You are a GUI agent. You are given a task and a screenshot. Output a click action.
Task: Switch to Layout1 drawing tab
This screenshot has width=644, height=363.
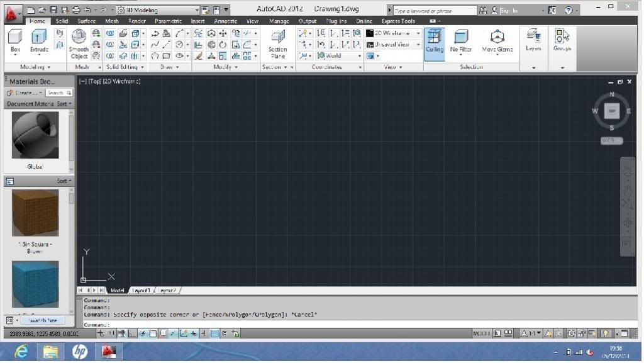pyautogui.click(x=141, y=290)
